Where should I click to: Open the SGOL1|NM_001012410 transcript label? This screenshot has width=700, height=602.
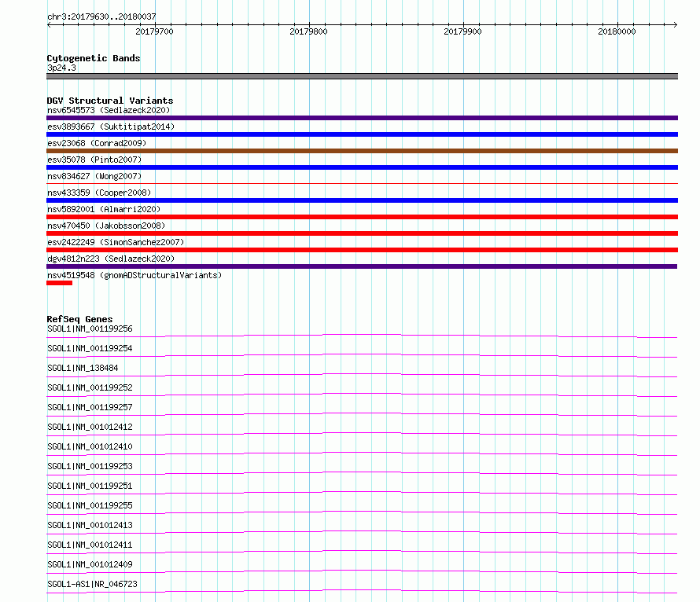90,446
